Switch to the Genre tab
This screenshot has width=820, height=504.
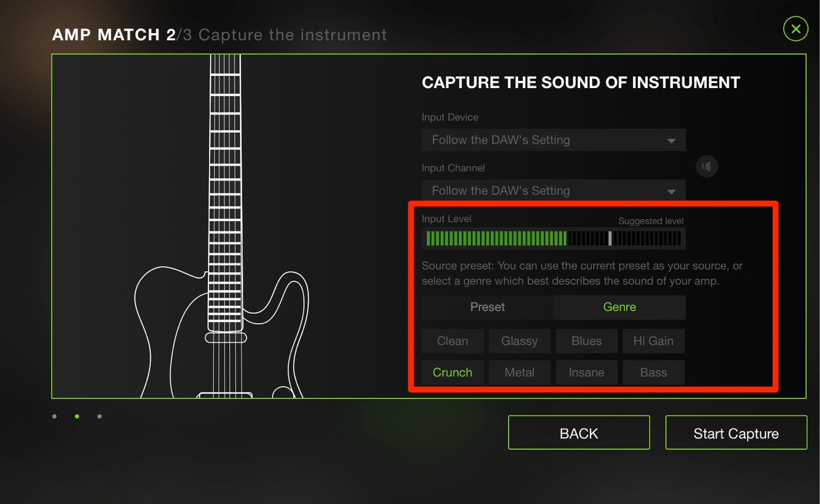620,307
